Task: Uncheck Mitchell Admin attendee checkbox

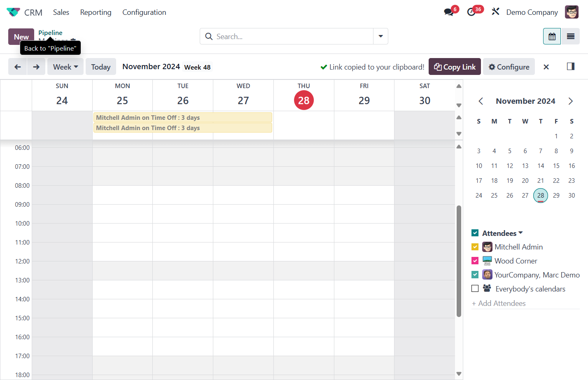Action: pyautogui.click(x=475, y=247)
